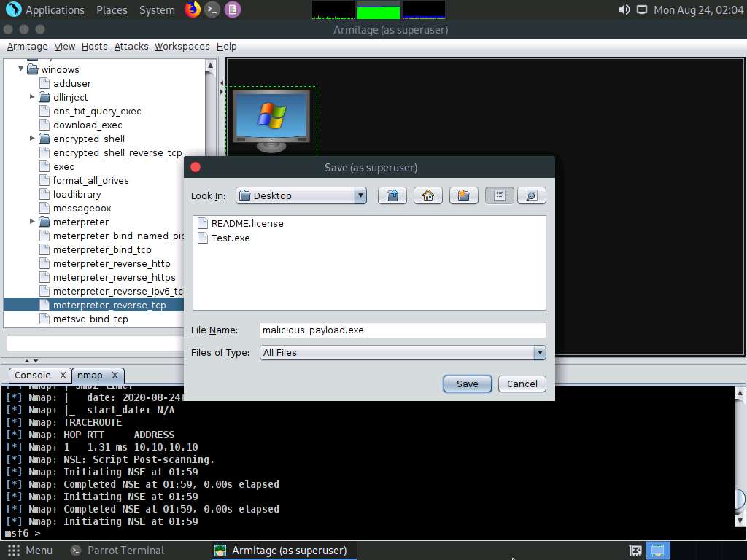Open the System menu

[157, 10]
